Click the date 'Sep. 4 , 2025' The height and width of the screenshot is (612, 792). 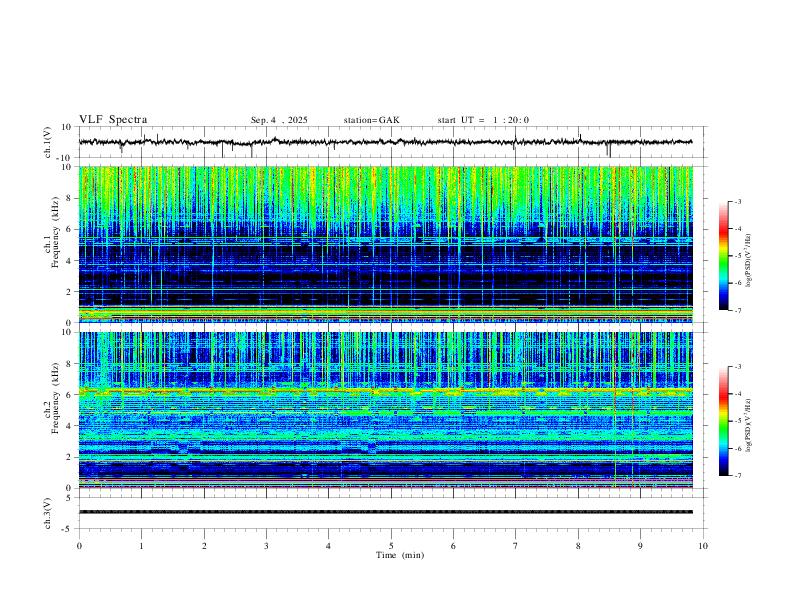click(x=279, y=120)
